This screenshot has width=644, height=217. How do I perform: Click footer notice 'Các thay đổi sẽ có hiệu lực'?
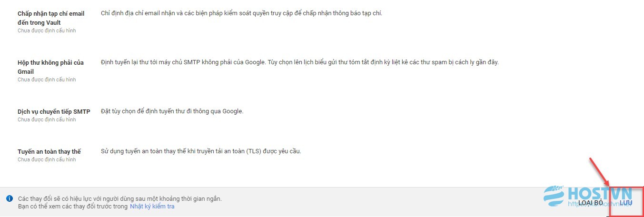point(119,198)
